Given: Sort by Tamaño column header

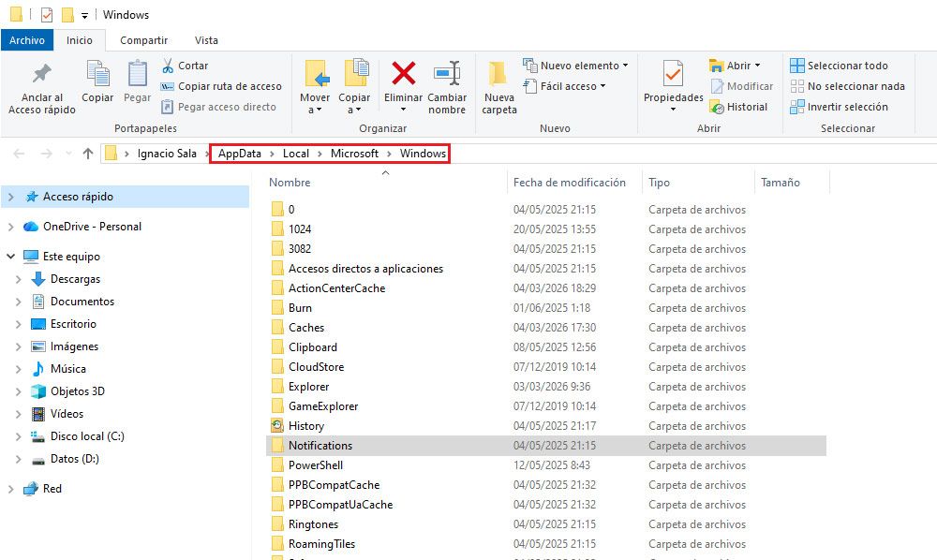Looking at the screenshot, I should [781, 183].
